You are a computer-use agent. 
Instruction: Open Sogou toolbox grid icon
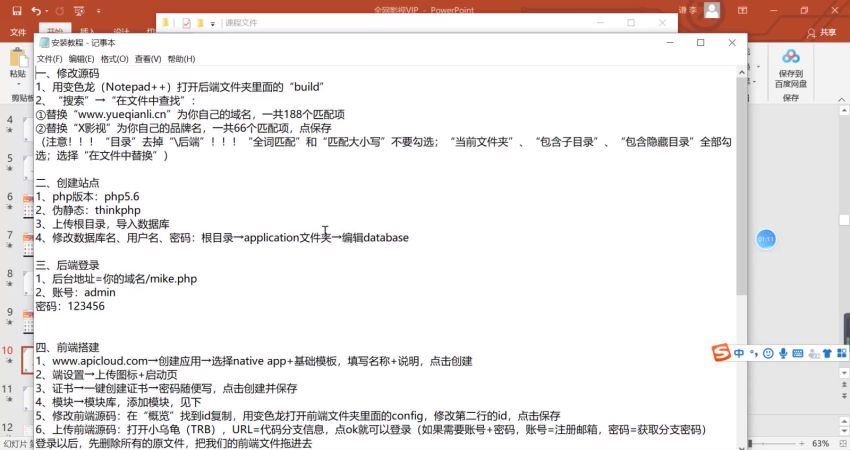(842, 353)
